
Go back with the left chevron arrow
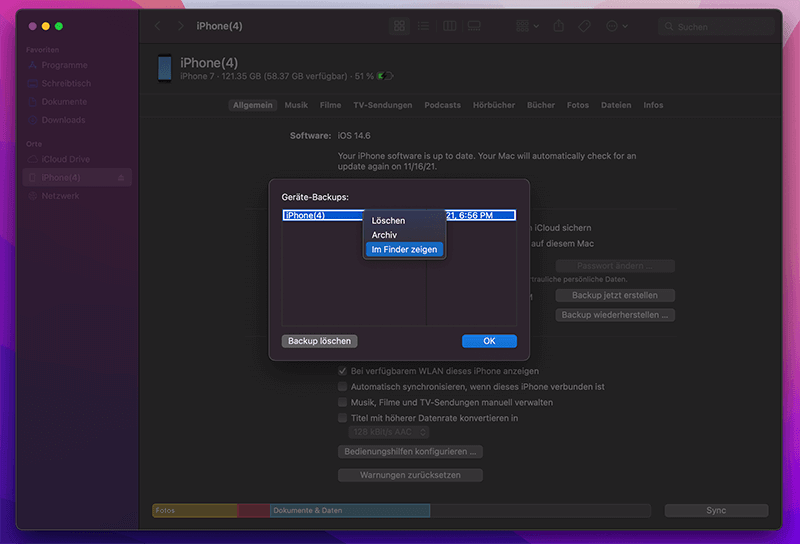(158, 26)
